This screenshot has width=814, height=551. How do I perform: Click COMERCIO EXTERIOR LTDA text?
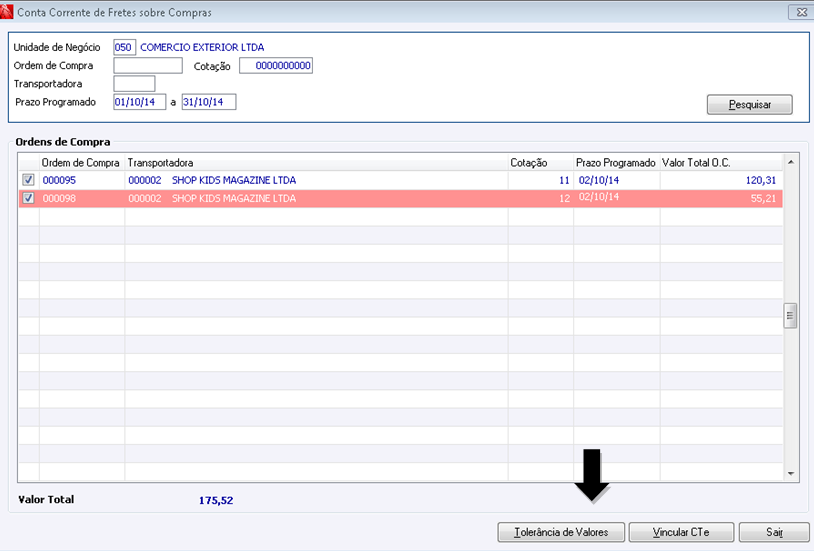pos(202,47)
